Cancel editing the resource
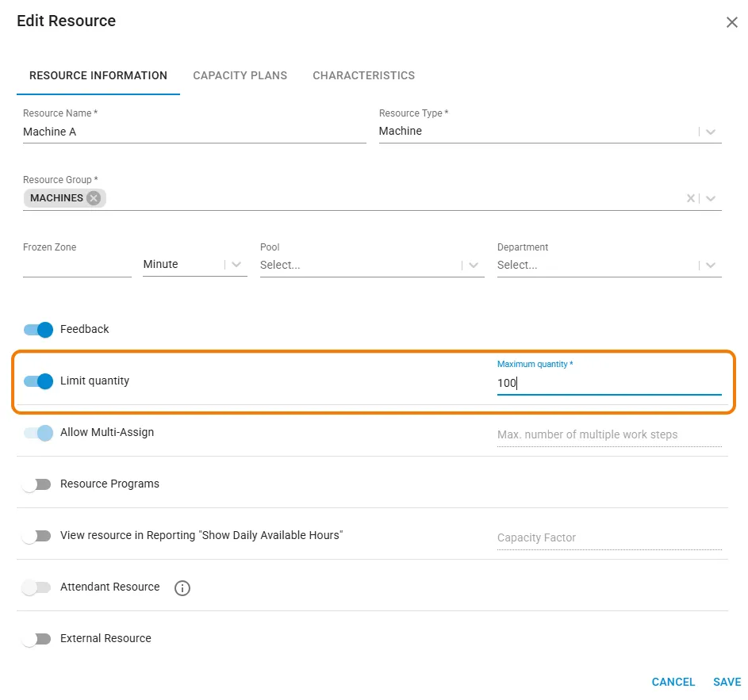The height and width of the screenshot is (700, 748). pyautogui.click(x=673, y=682)
